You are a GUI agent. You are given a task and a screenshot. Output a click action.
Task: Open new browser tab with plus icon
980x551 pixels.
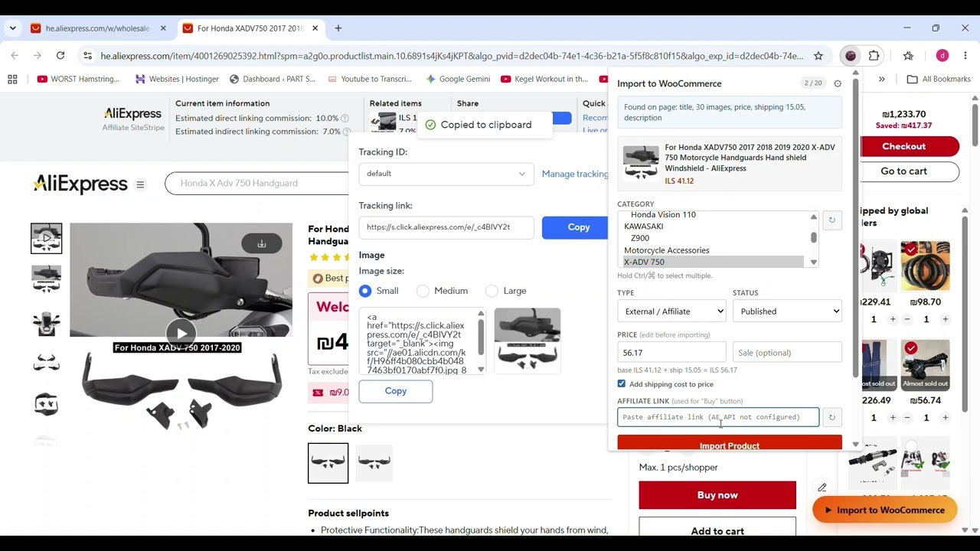click(338, 28)
